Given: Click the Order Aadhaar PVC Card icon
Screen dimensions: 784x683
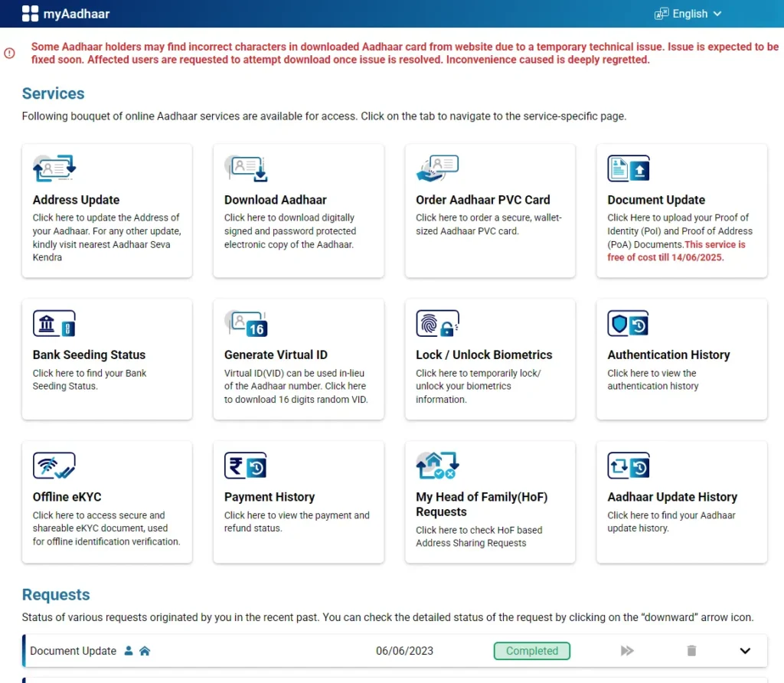Looking at the screenshot, I should (x=437, y=168).
